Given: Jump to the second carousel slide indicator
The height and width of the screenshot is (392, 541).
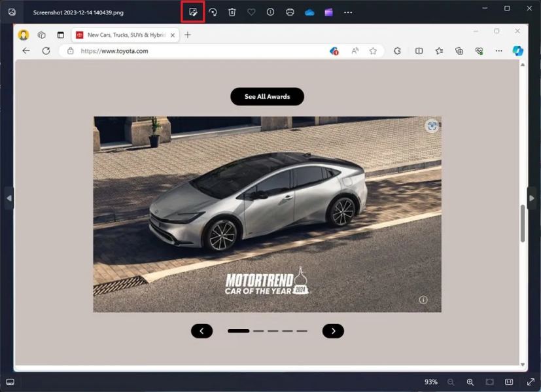Looking at the screenshot, I should tap(258, 331).
